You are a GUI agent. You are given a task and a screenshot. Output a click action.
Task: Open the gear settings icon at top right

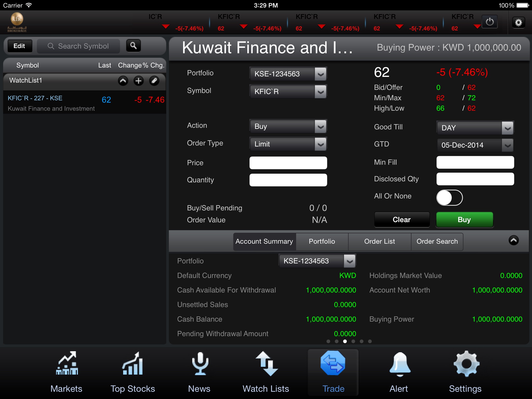tap(518, 23)
